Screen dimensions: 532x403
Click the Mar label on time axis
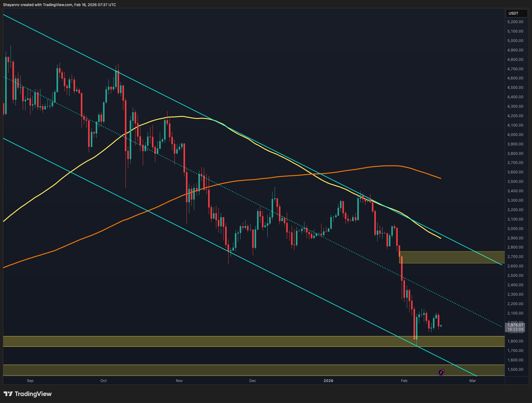[x=473, y=380]
